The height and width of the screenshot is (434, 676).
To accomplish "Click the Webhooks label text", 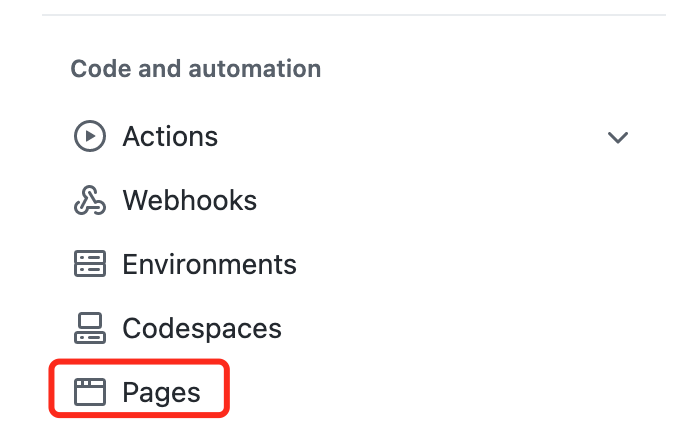I will [x=190, y=200].
